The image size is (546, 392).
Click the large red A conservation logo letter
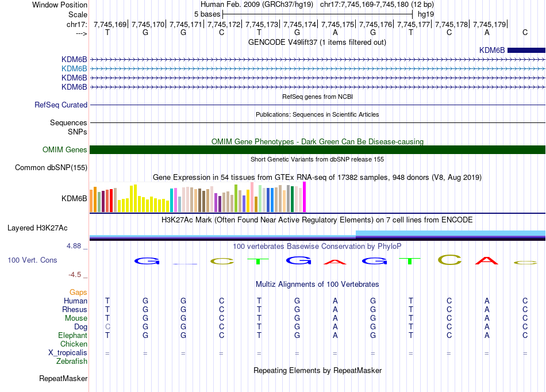point(487,260)
